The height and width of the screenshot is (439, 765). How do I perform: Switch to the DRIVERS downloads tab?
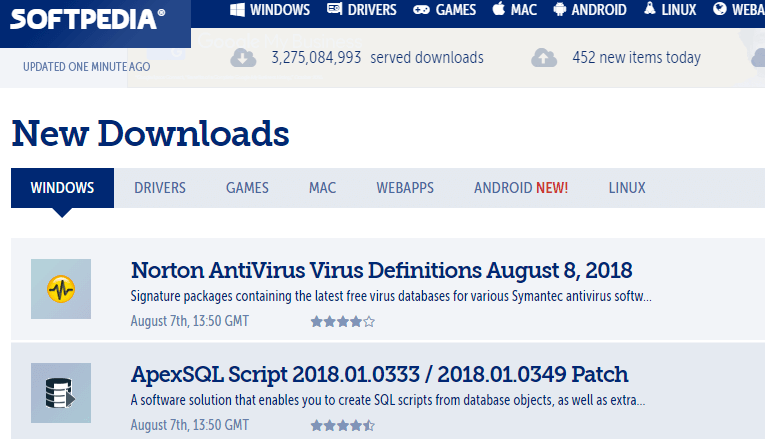click(x=160, y=188)
